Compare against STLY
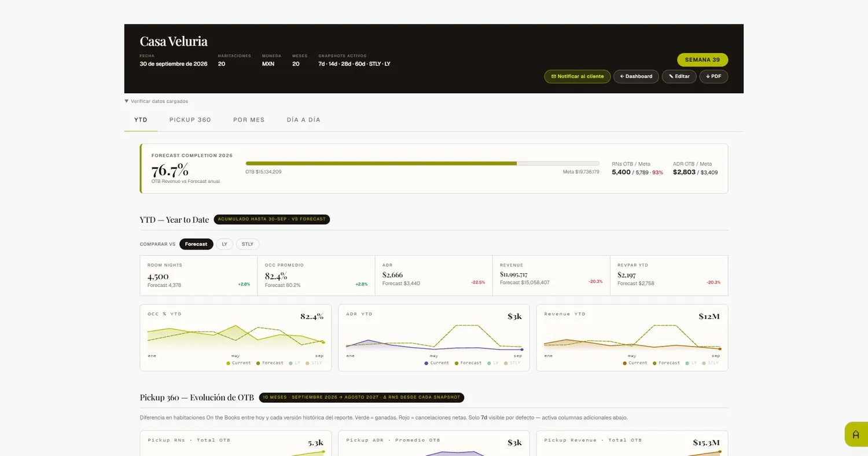 point(248,244)
